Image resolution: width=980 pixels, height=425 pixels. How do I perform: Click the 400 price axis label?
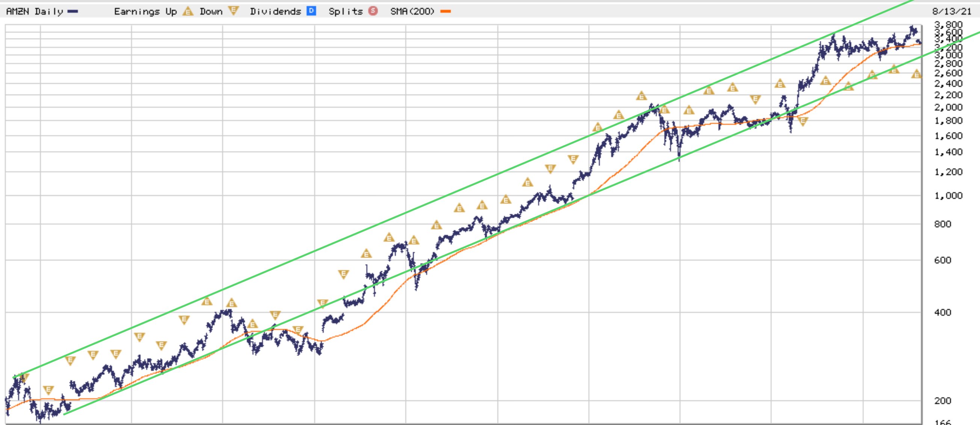coord(942,312)
